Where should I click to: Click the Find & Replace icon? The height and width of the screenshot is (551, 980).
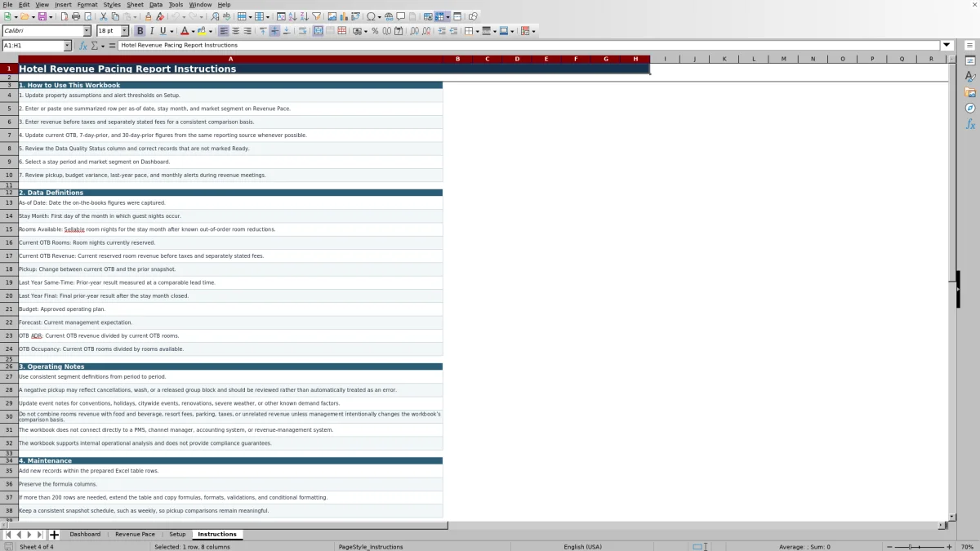(x=215, y=16)
